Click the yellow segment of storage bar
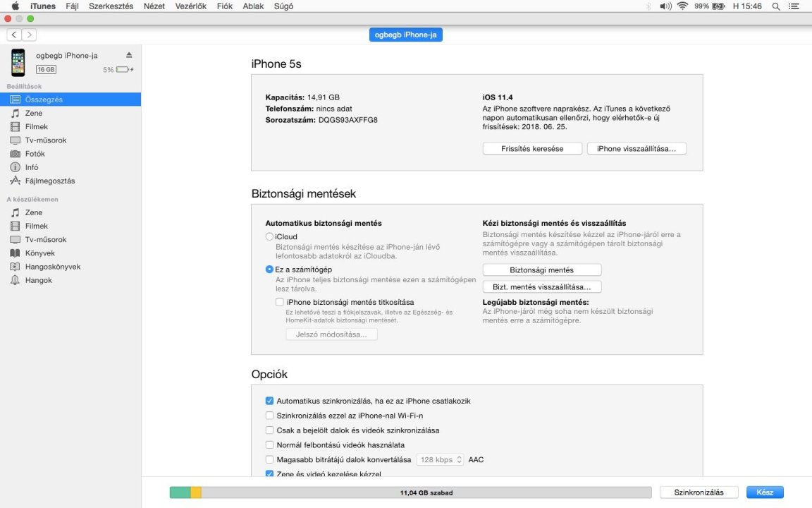The height and width of the screenshot is (508, 812). (x=196, y=492)
